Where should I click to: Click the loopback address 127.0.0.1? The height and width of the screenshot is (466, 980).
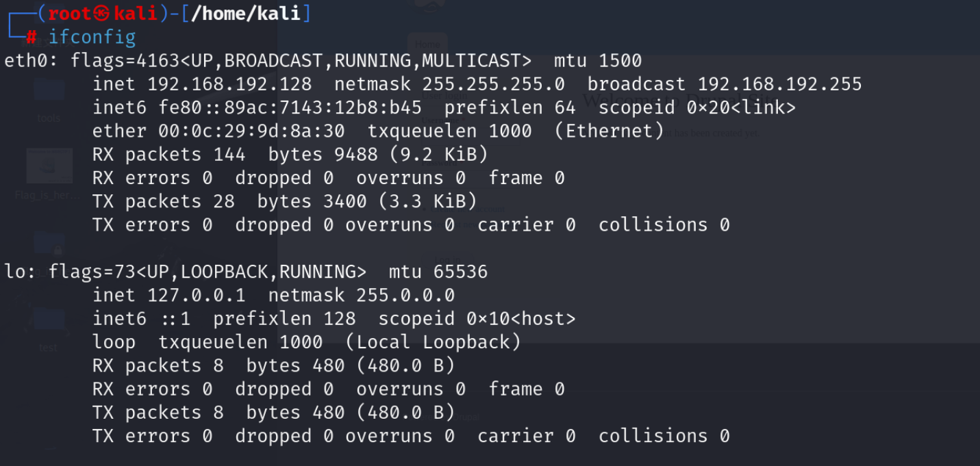197,295
